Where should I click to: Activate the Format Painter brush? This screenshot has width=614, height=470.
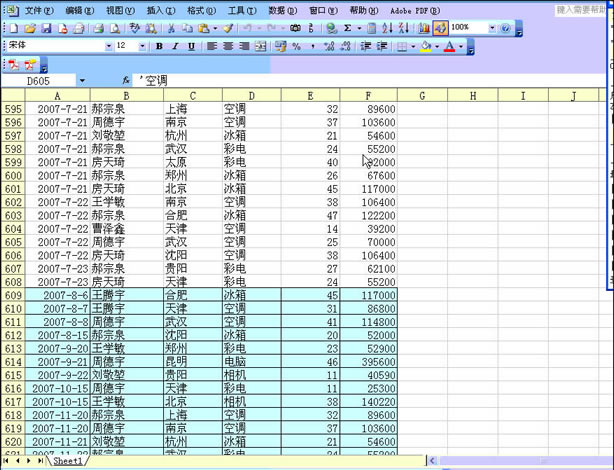point(228,28)
